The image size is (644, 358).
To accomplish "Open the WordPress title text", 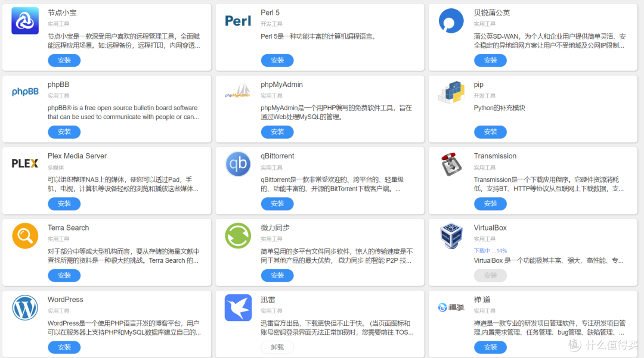I will [66, 300].
